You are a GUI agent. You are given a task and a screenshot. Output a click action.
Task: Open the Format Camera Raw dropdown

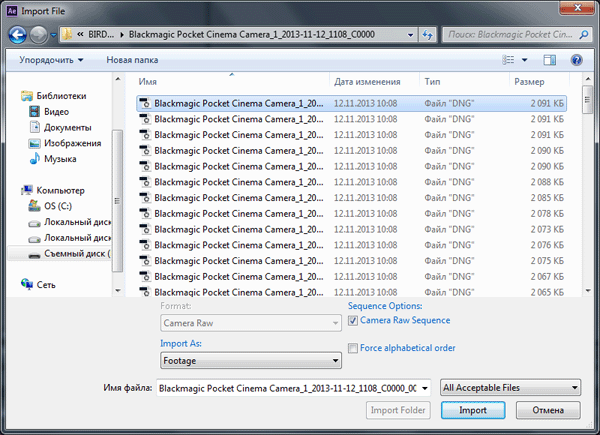pos(251,323)
